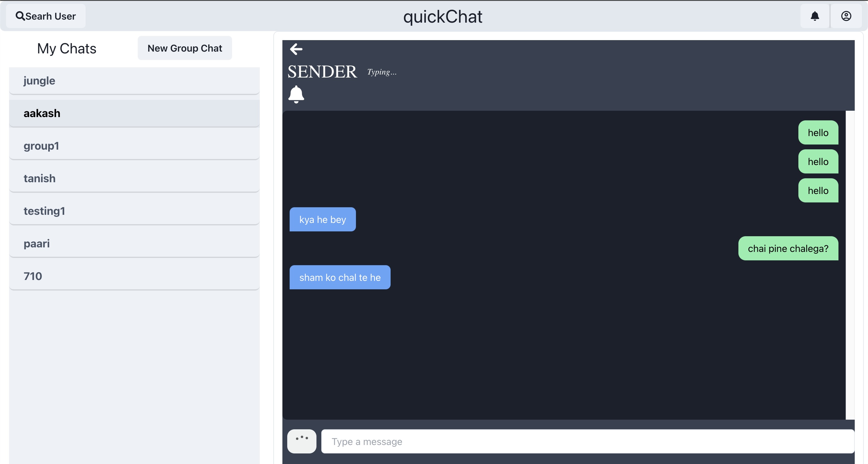868x464 pixels.
Task: Click the notification bell icon in top navbar
Action: pos(815,15)
